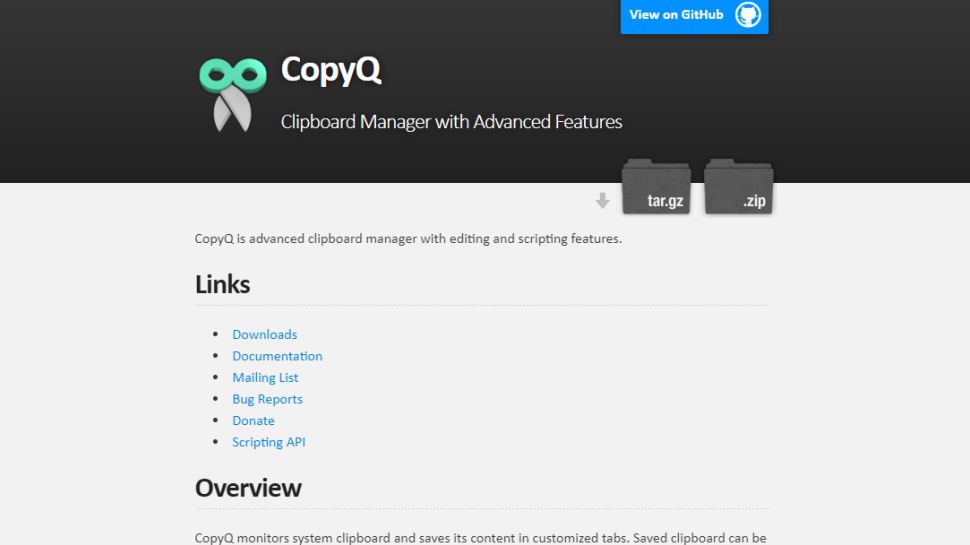The height and width of the screenshot is (545, 970).
Task: Click the Links section heading
Action: coord(223,285)
